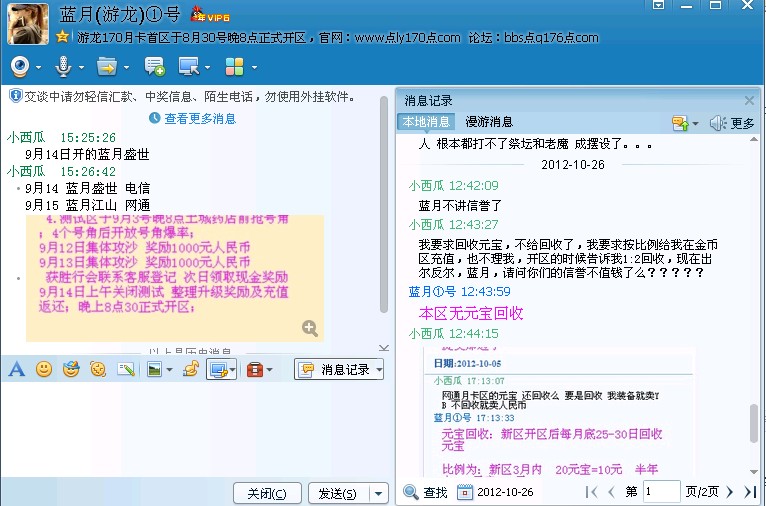Go to next page of records

[730, 492]
